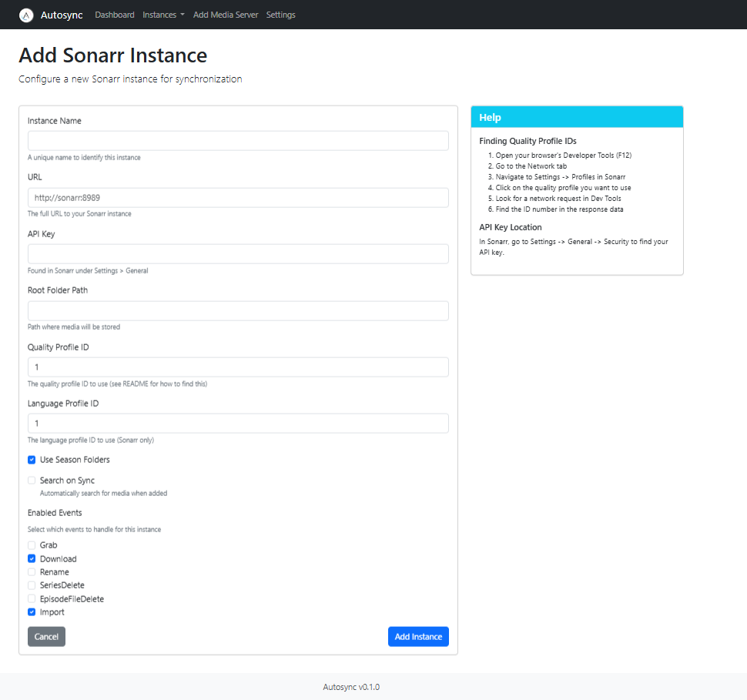Check the Rename event box
Viewport: 747px width, 700px height.
click(32, 572)
